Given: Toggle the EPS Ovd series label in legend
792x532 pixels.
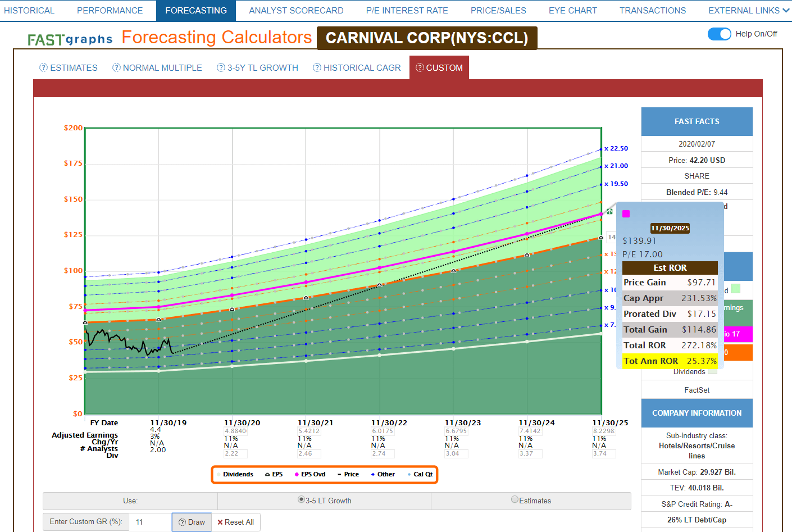Looking at the screenshot, I should [x=313, y=475].
